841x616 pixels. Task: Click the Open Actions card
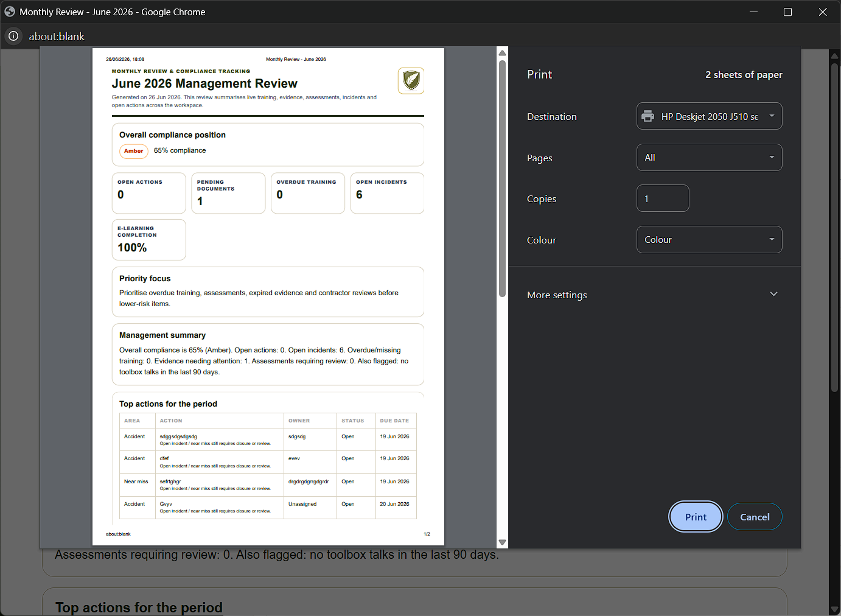pyautogui.click(x=149, y=193)
